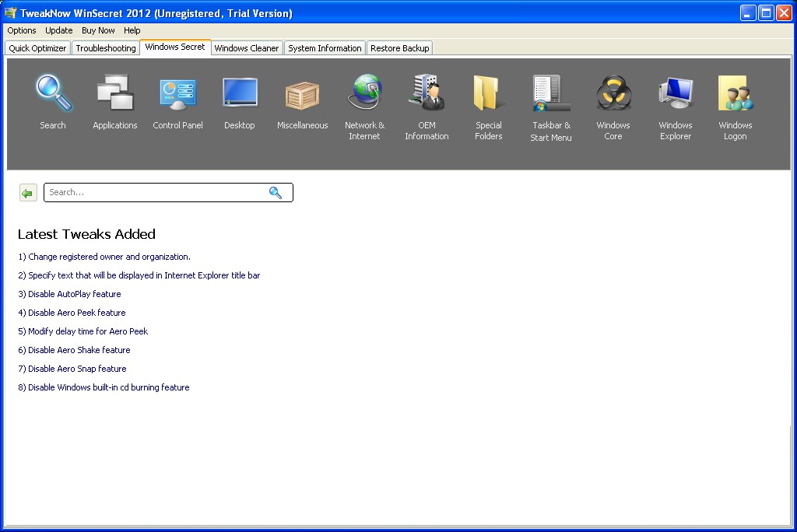This screenshot has height=532, width=797.
Task: Open Change registered owner and organization tweak
Action: tap(104, 257)
